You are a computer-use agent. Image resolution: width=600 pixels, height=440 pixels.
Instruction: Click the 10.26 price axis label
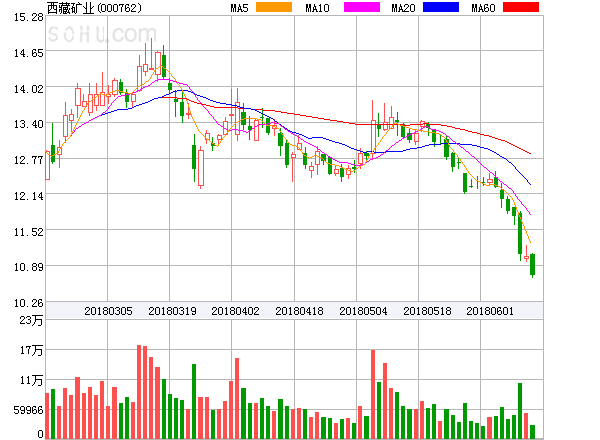point(29,303)
